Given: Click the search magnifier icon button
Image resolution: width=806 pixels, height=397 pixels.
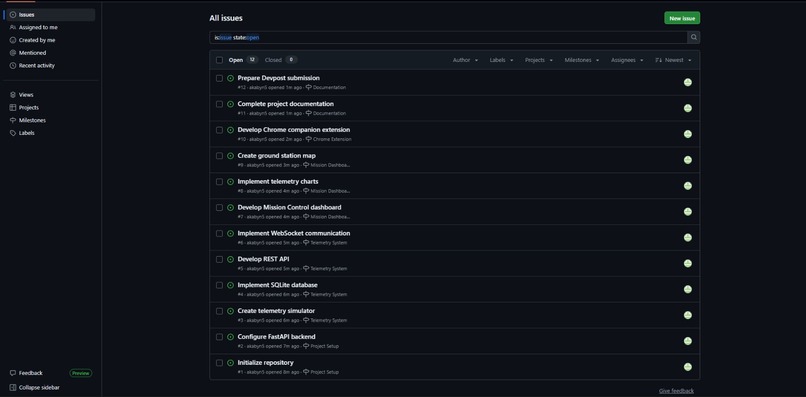Looking at the screenshot, I should tap(693, 38).
